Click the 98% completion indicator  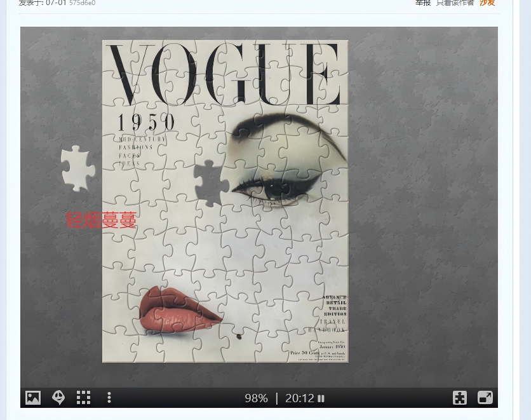[257, 398]
